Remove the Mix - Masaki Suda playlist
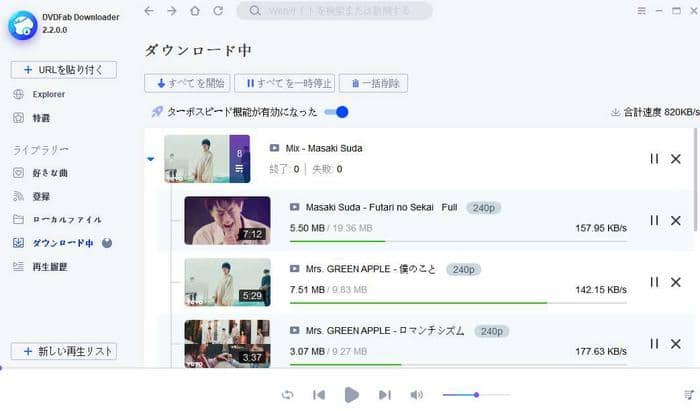The height and width of the screenshot is (411, 700). coord(676,159)
